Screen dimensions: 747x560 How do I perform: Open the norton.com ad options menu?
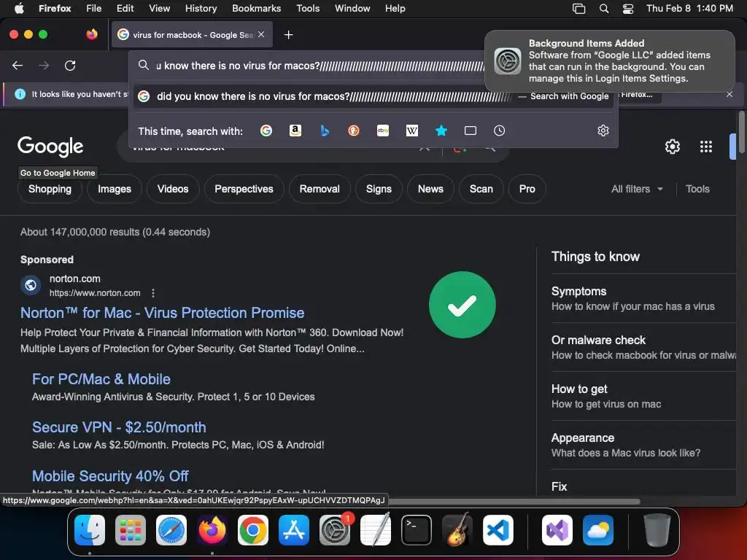click(x=153, y=293)
